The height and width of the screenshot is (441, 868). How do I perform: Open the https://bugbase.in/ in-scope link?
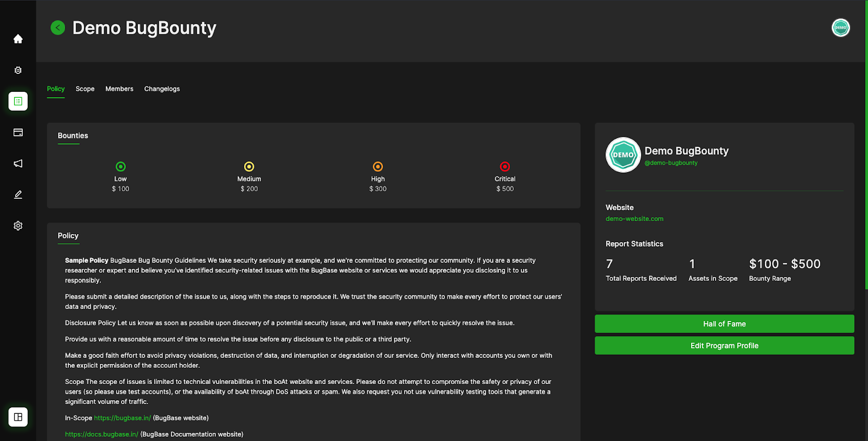coord(123,418)
